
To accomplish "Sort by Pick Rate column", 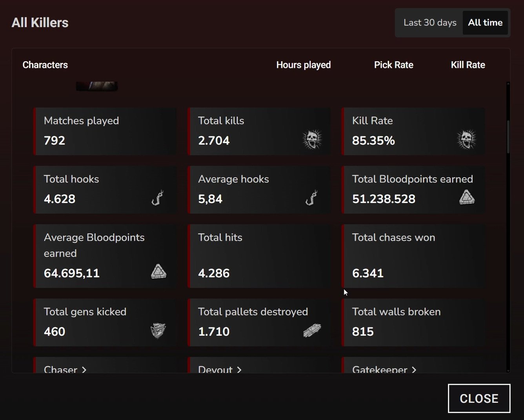I will click(x=394, y=65).
